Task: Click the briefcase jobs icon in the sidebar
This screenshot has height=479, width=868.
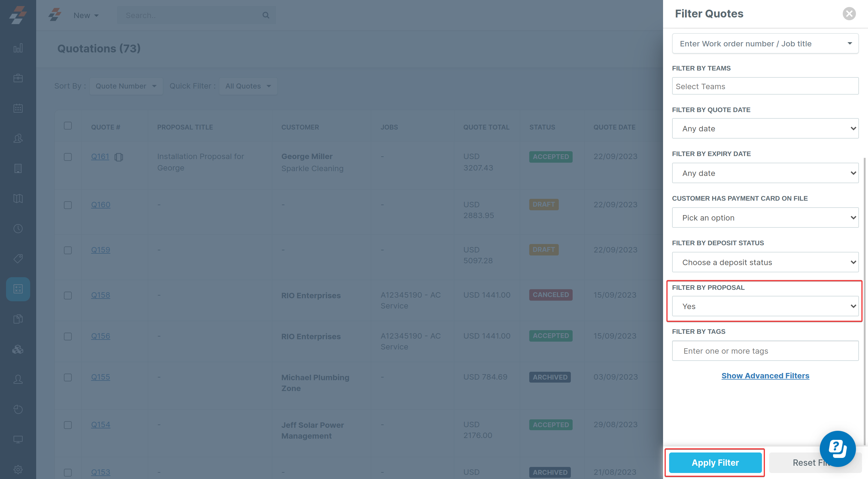Action: coord(18,78)
